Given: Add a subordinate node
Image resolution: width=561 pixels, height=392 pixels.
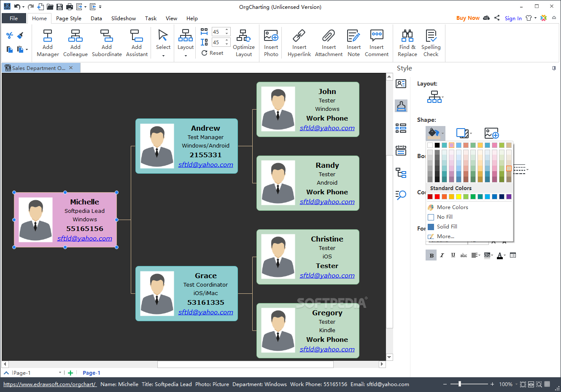Looking at the screenshot, I should coord(107,43).
